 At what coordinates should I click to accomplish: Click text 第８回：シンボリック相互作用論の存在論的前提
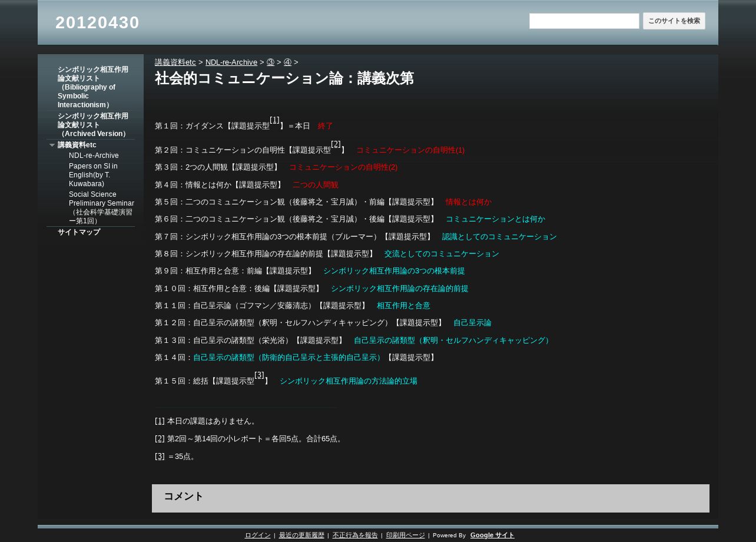[x=239, y=254]
